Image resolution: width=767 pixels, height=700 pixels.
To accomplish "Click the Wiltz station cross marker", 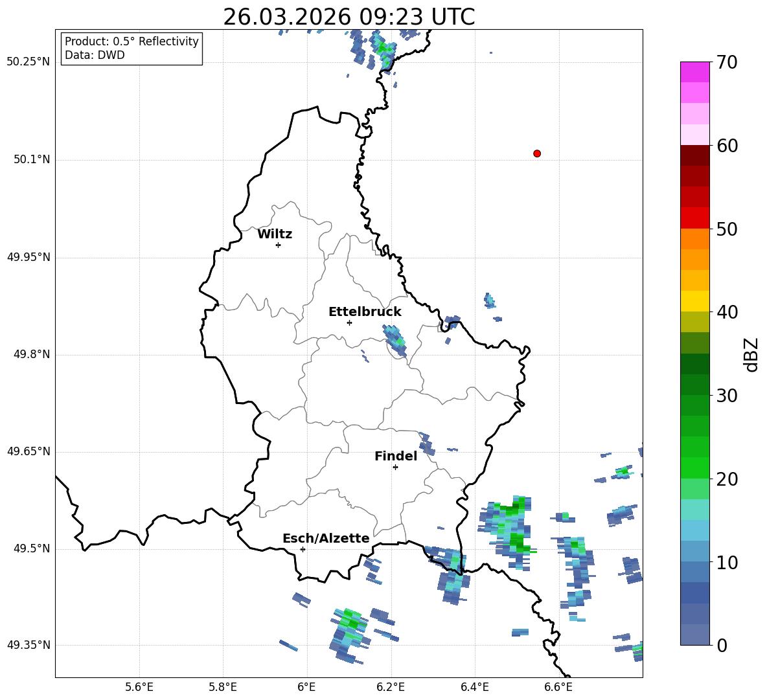I will pyautogui.click(x=279, y=245).
